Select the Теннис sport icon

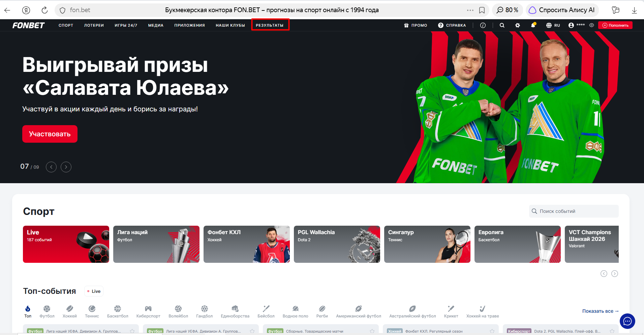(92, 311)
